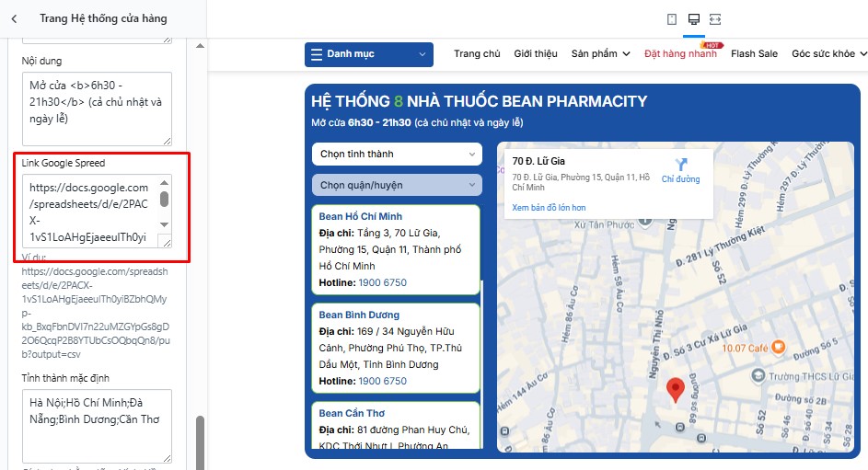The image size is (868, 470).
Task: Open the Đặt hàng nhanh menu item
Action: (680, 53)
